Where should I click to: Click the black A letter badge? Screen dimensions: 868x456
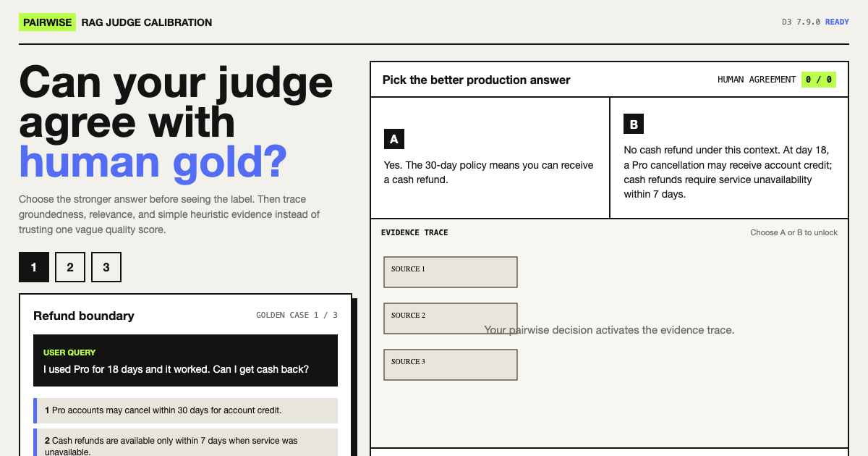click(394, 139)
